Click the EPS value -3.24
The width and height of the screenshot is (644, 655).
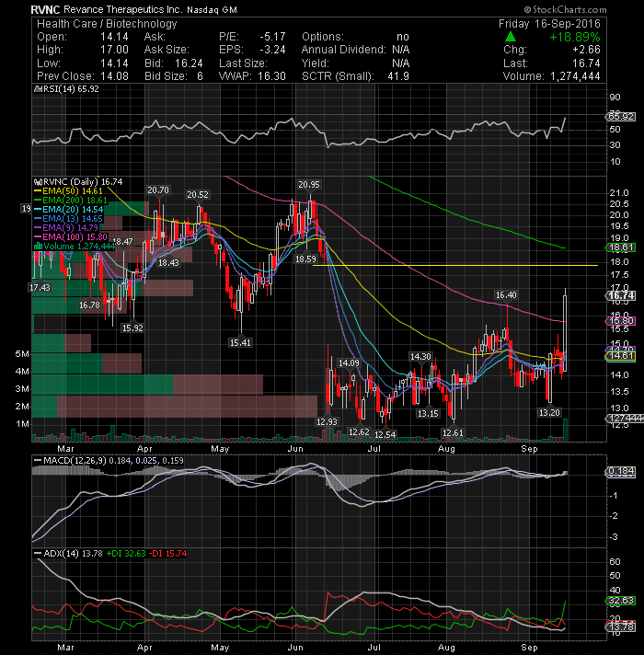[x=272, y=50]
